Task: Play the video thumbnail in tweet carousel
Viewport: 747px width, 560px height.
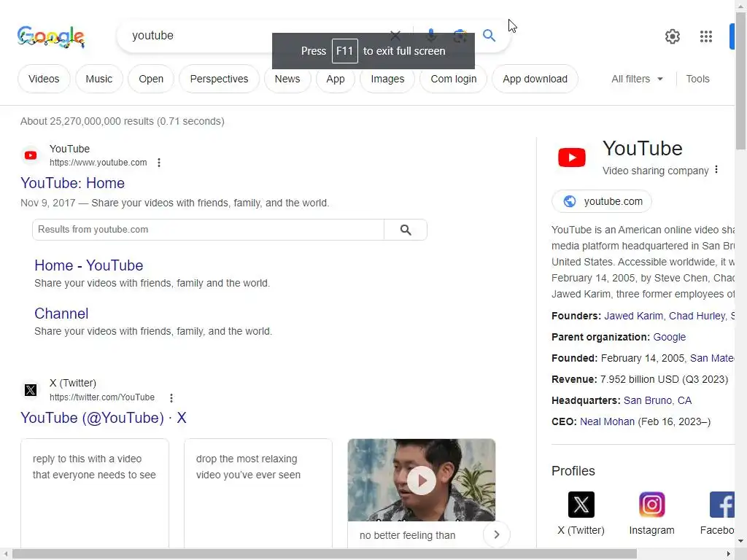Action: coord(421,480)
